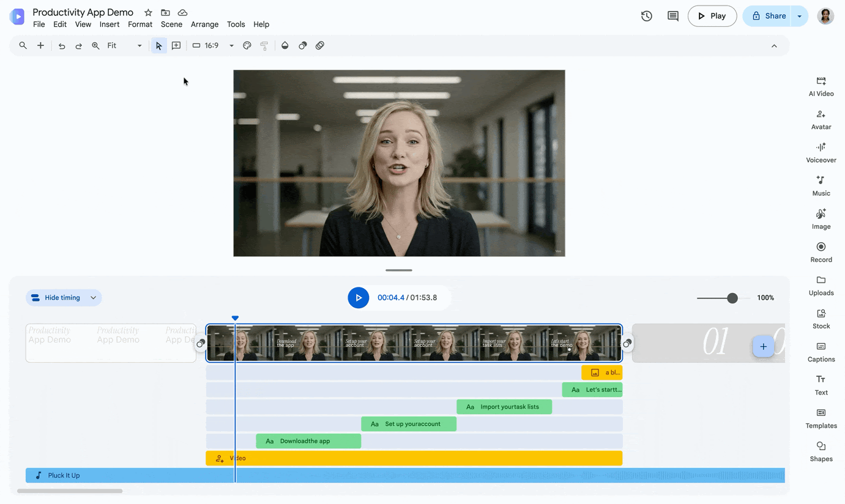Open the Shapes panel
Screen dimensions: 845x504
(x=821, y=452)
